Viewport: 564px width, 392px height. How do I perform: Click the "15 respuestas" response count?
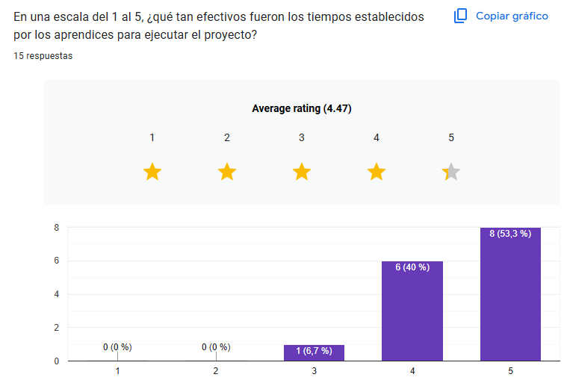[x=43, y=56]
